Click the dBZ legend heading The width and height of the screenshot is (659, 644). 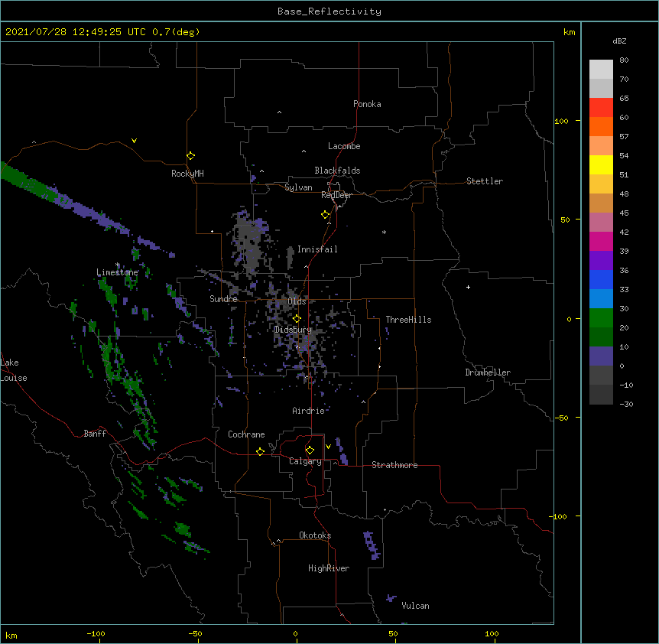click(x=619, y=41)
